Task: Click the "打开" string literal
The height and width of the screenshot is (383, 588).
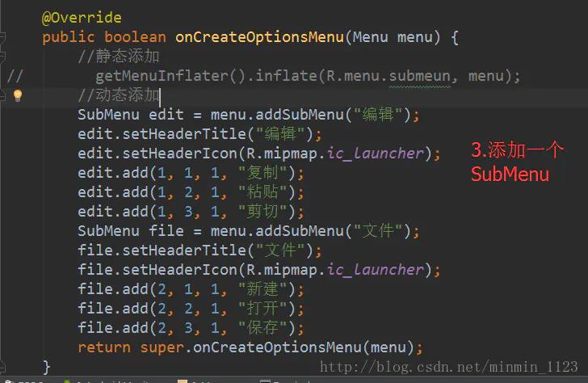Action: pyautogui.click(x=262, y=309)
